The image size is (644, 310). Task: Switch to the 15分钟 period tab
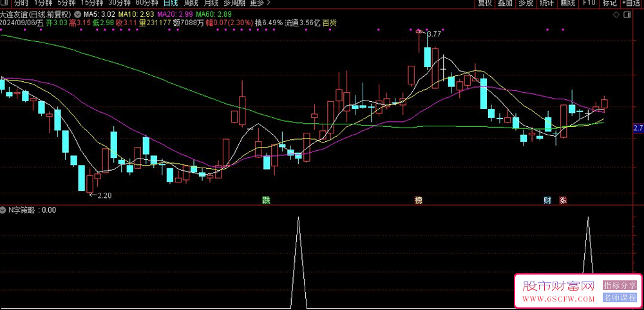coord(92,3)
